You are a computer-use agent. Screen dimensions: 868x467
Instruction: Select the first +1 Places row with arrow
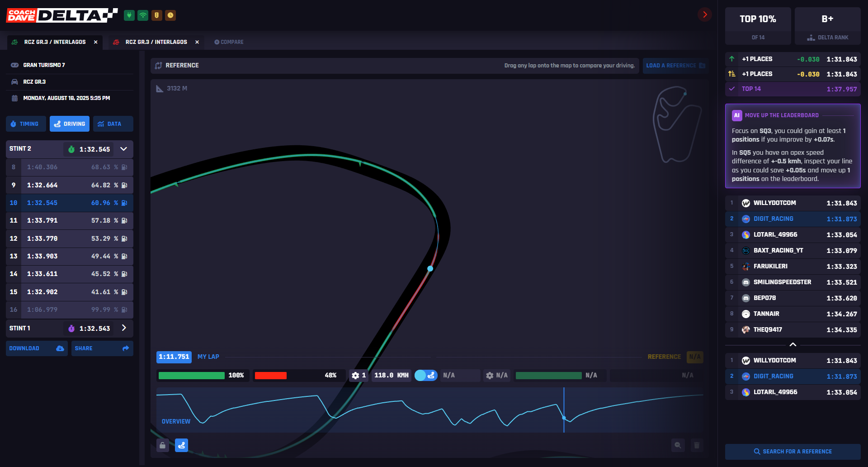coord(793,59)
